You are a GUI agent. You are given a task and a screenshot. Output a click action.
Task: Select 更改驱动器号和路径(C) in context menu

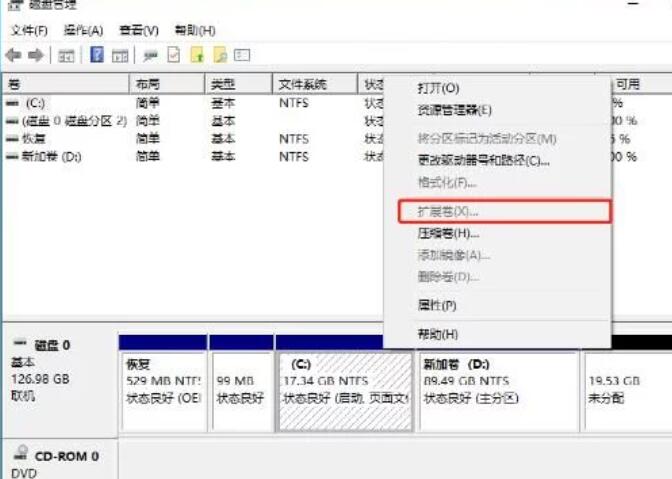pos(483,160)
